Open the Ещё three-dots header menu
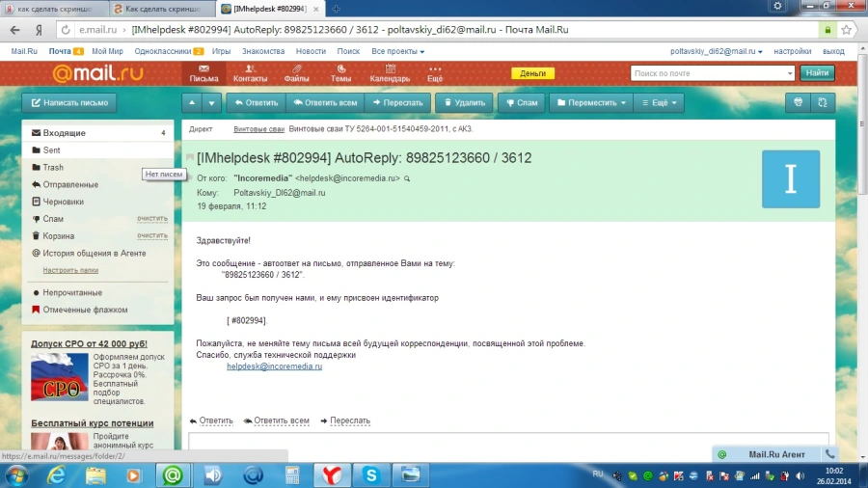This screenshot has width=868, height=488. pyautogui.click(x=435, y=73)
